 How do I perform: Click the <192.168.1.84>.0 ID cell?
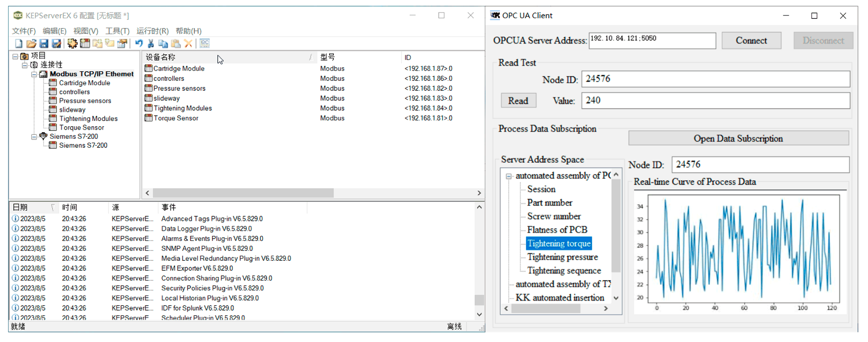pos(428,108)
